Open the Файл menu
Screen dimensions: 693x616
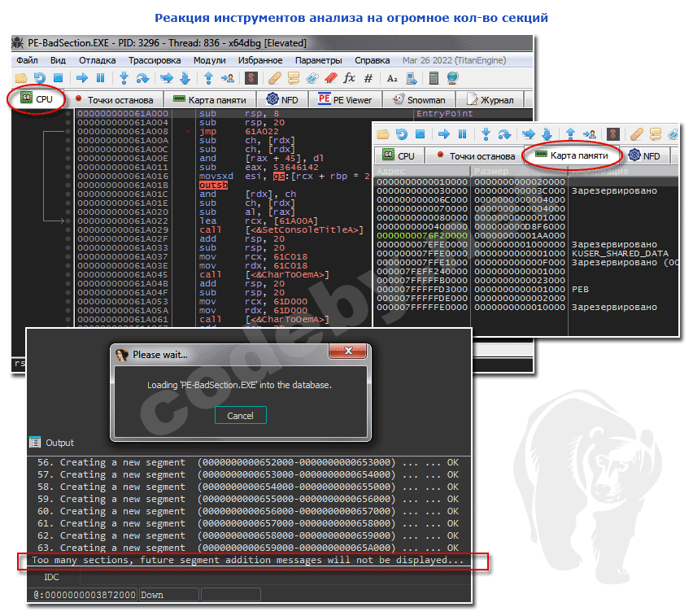coord(27,60)
